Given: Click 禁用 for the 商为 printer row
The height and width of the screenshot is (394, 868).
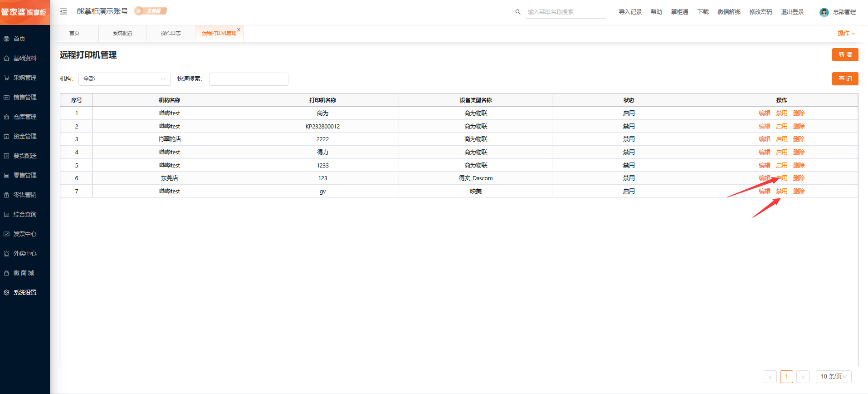Looking at the screenshot, I should [x=782, y=113].
